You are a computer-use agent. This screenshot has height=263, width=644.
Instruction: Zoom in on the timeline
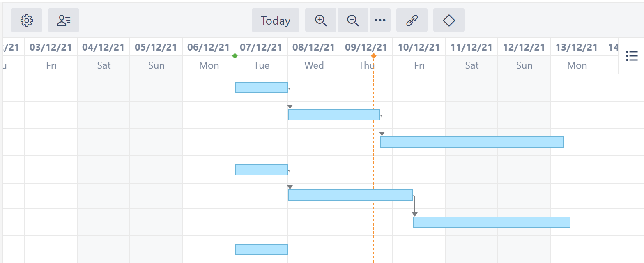[x=321, y=20]
